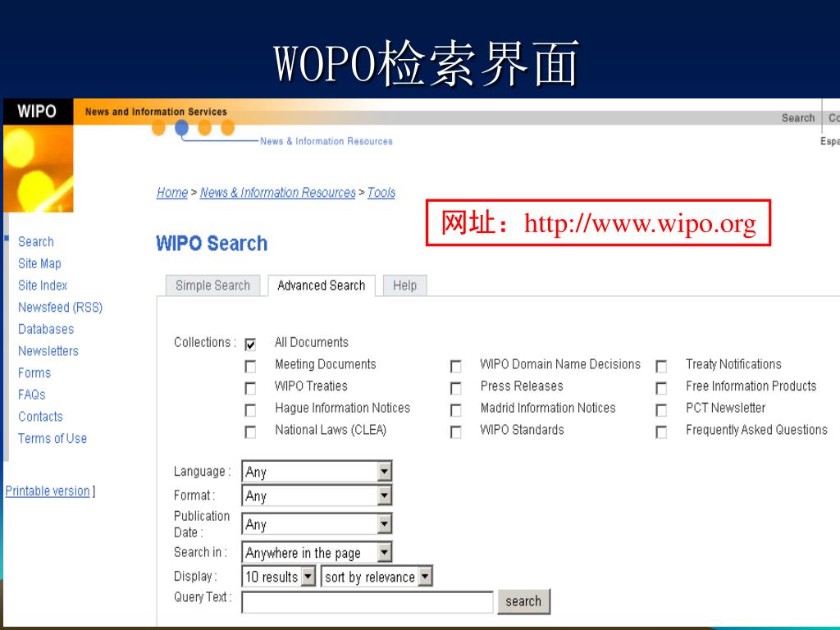
Task: Open Site Index link
Action: (43, 285)
